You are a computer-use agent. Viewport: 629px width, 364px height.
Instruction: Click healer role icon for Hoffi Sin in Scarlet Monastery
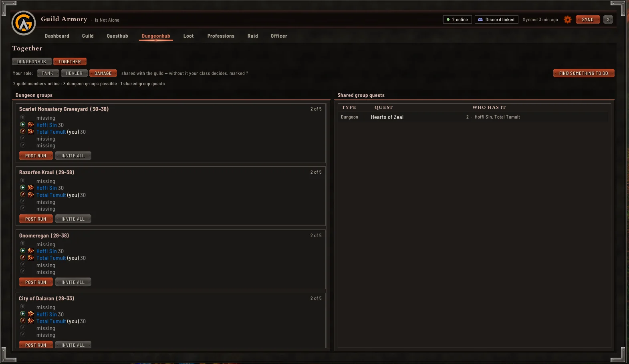23,125
